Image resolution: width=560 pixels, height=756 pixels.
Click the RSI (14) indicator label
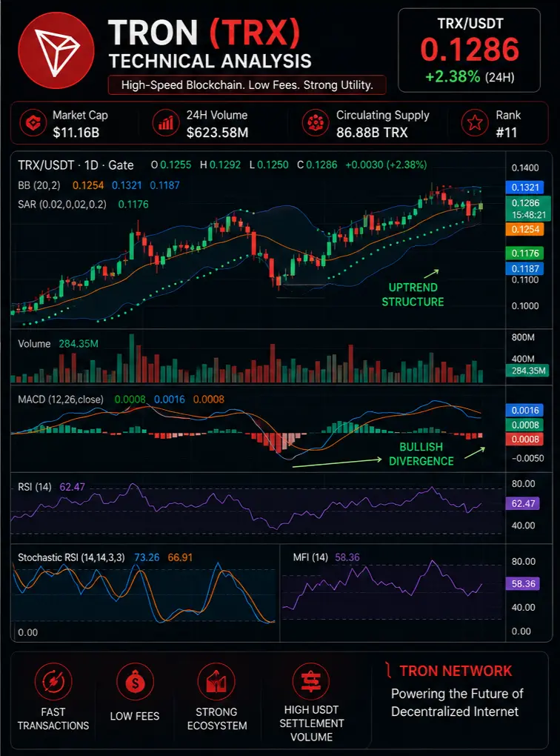tap(34, 487)
